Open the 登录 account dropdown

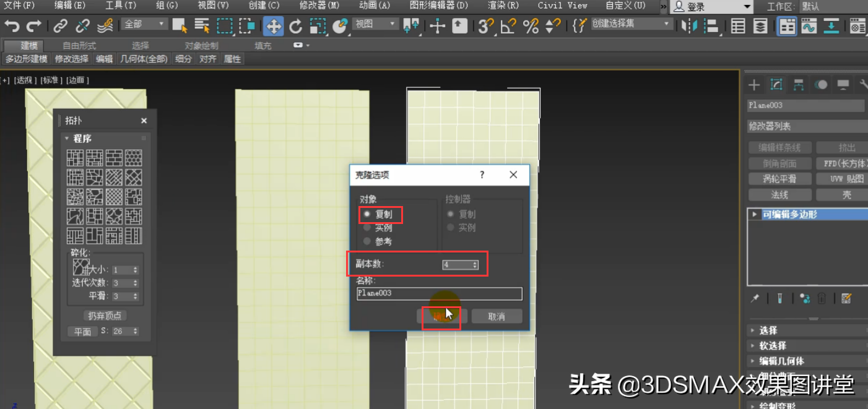click(x=712, y=7)
